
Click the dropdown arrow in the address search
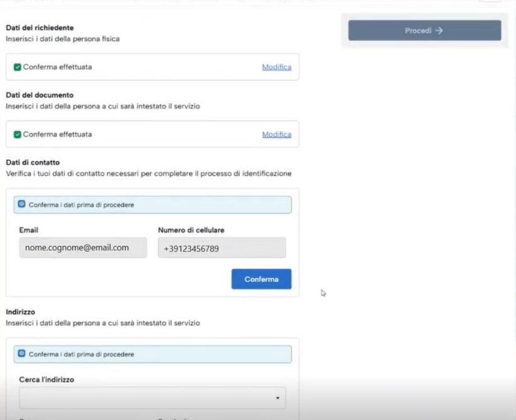pos(278,399)
